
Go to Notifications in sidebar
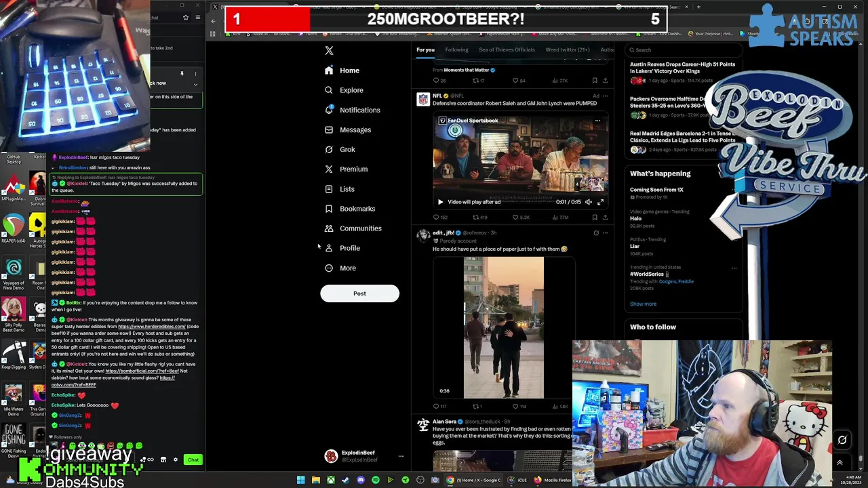353,110
